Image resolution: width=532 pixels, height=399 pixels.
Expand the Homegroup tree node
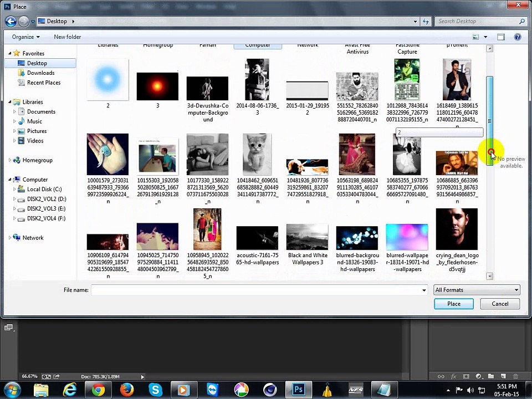click(9, 160)
